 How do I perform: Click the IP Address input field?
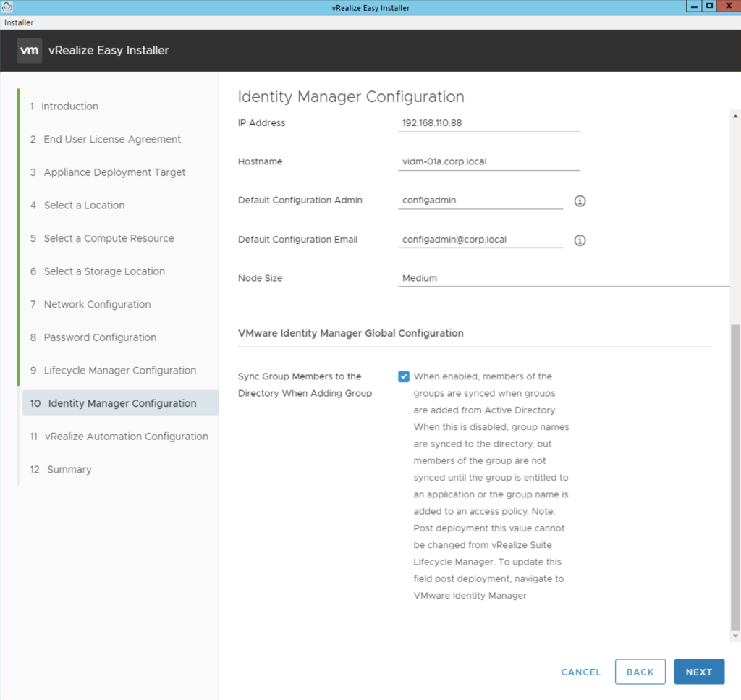[488, 123]
